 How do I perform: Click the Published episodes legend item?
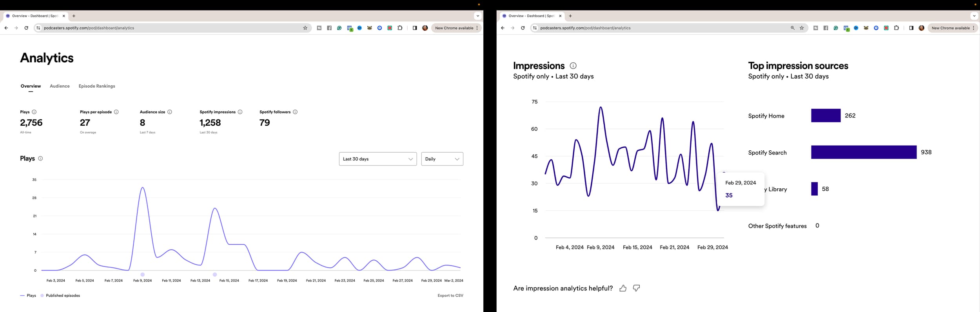[x=60, y=296]
